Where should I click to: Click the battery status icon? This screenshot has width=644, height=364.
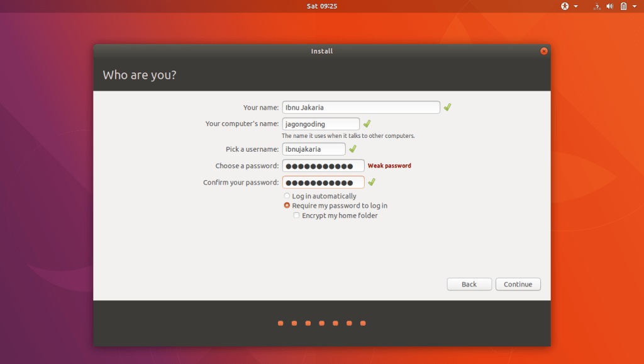click(x=623, y=6)
